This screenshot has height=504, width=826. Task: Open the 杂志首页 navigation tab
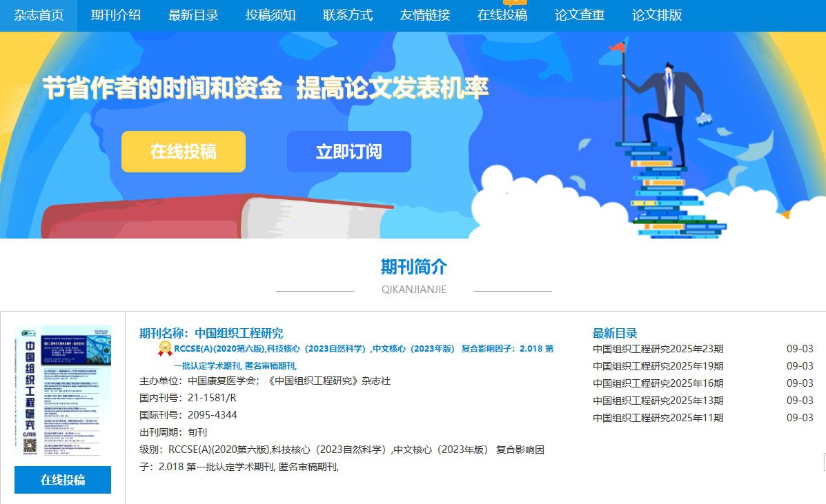pos(39,15)
